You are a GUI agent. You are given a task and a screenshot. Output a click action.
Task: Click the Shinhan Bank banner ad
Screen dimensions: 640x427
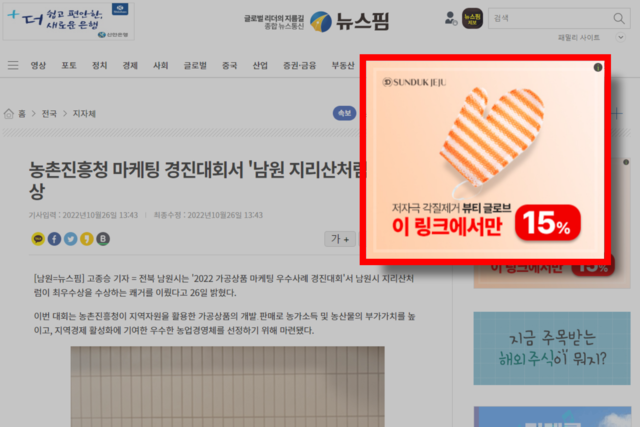pyautogui.click(x=69, y=21)
